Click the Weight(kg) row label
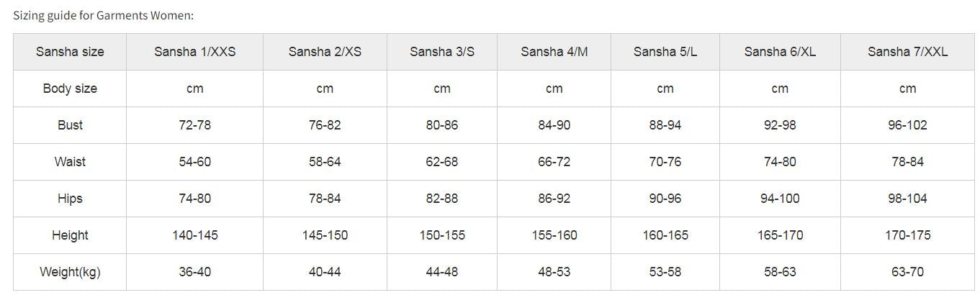The width and height of the screenshot is (980, 295). click(x=70, y=272)
